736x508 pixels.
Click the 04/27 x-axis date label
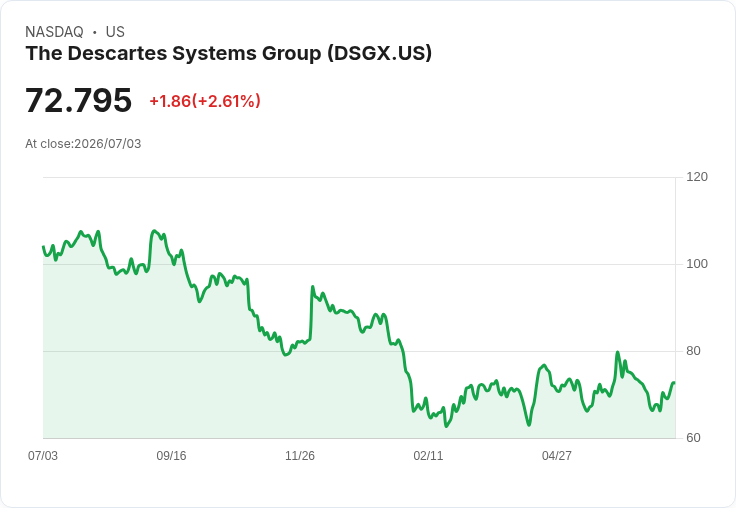coord(557,456)
